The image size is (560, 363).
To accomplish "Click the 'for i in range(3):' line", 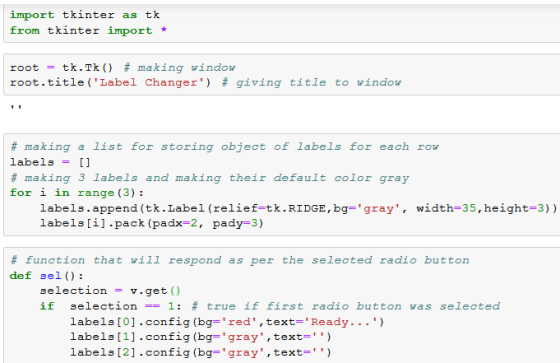I will [76, 193].
